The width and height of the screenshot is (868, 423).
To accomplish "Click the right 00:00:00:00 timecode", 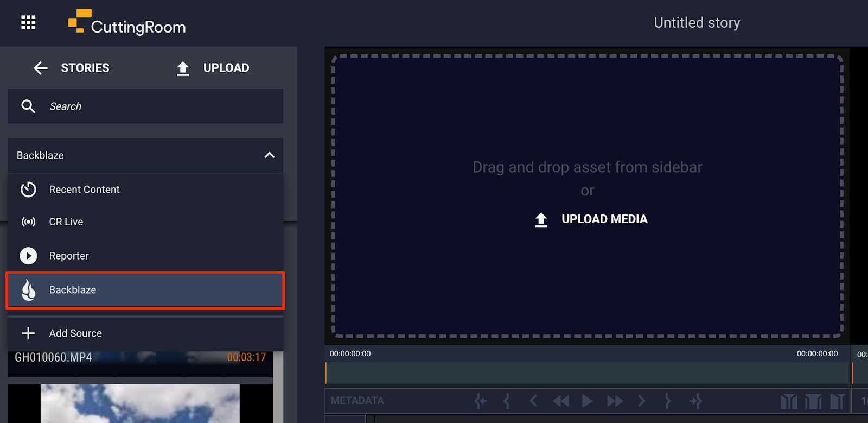I will pyautogui.click(x=817, y=353).
